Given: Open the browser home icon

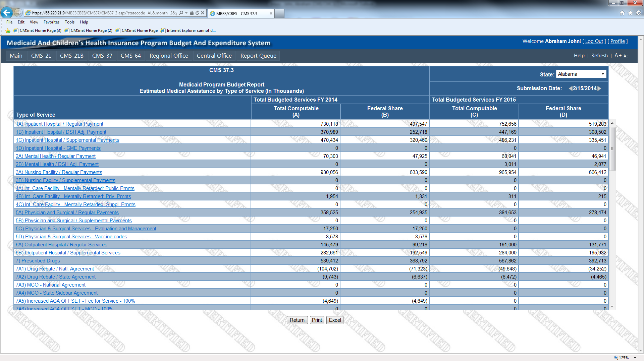Looking at the screenshot, I should point(622,13).
